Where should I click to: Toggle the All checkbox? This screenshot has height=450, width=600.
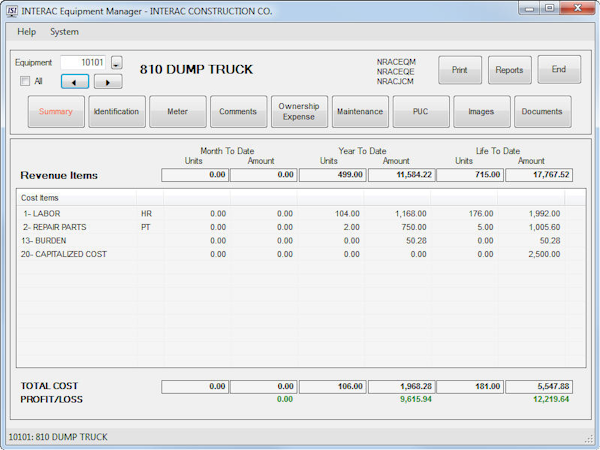[x=26, y=81]
